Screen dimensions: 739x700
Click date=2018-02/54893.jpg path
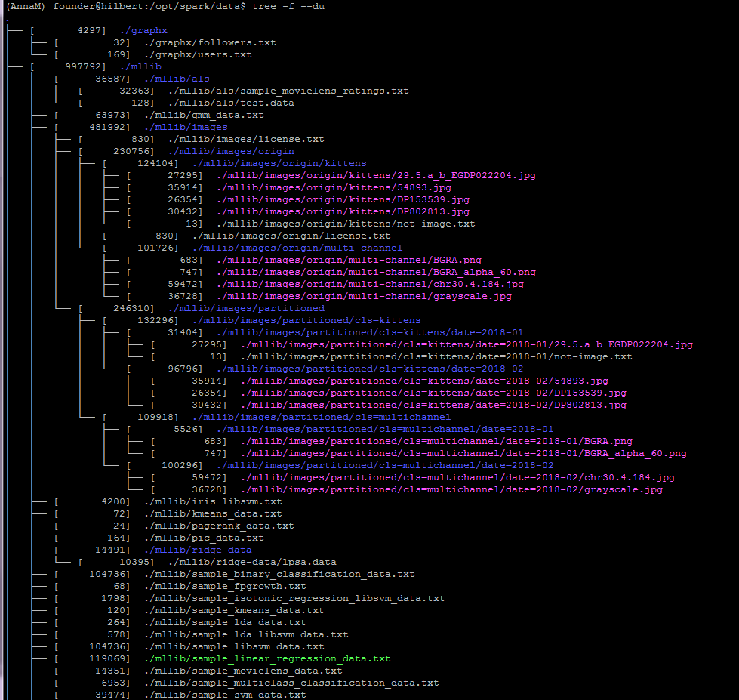tap(424, 381)
